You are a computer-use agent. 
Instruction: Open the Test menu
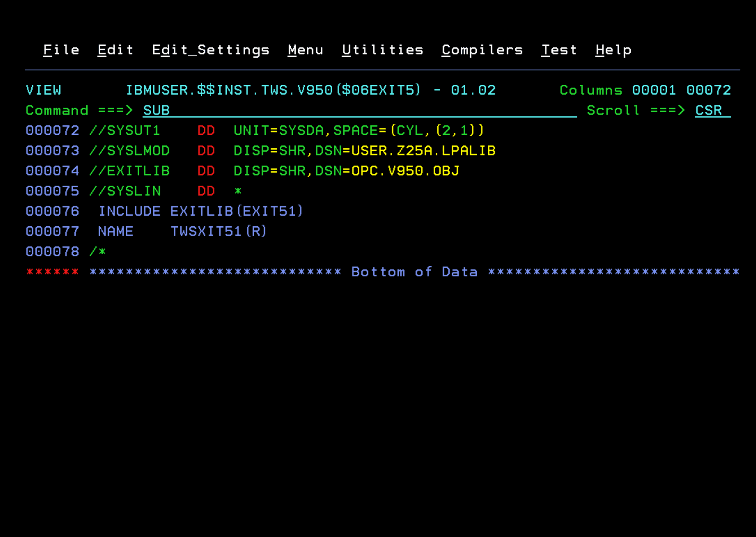click(559, 50)
